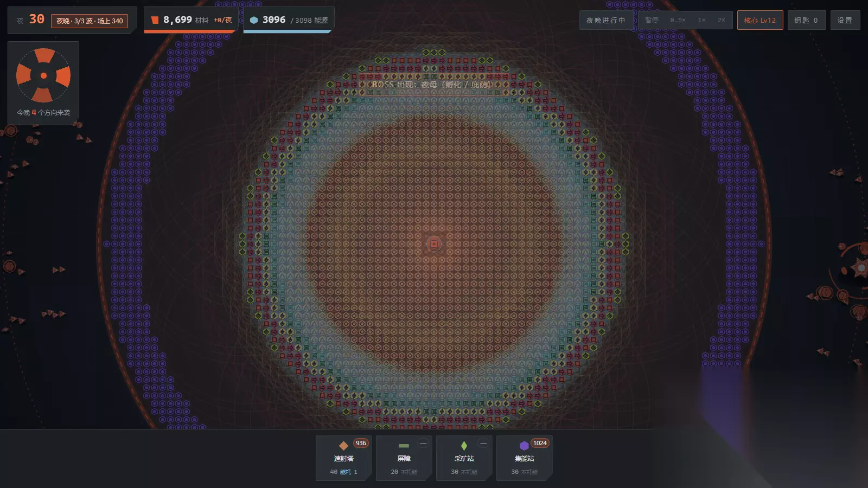This screenshot has width=868, height=488.
Task: Open the 钥匙 0 keys panel
Action: (806, 20)
